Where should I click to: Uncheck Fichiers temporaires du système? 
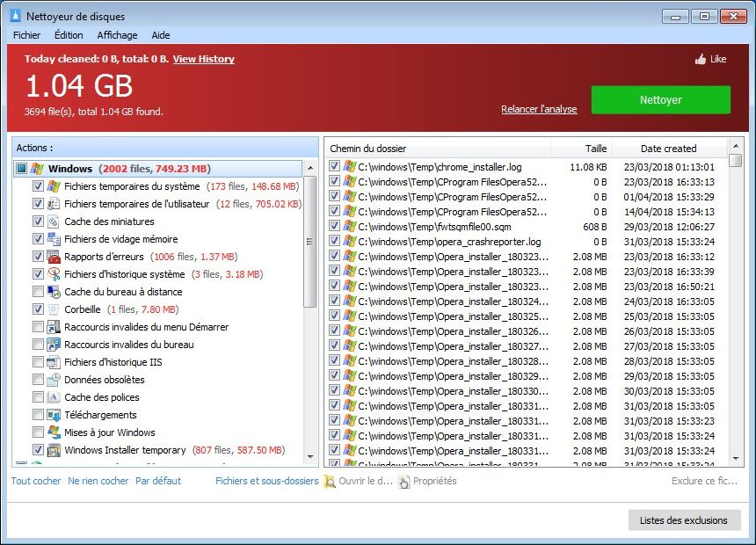tap(38, 186)
